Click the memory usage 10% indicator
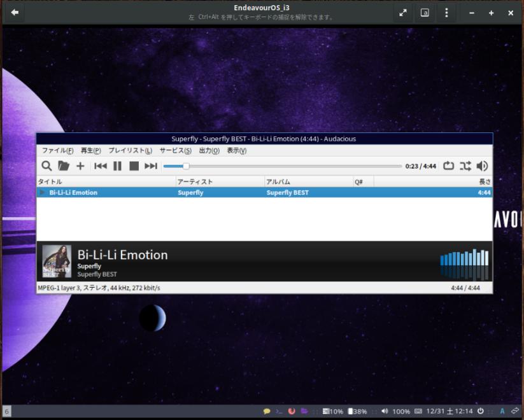 point(333,411)
